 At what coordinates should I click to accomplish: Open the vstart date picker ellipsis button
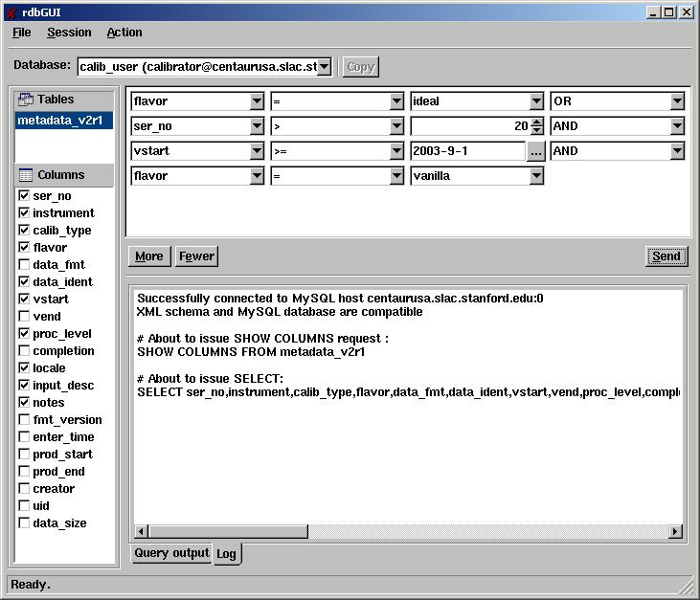point(536,151)
